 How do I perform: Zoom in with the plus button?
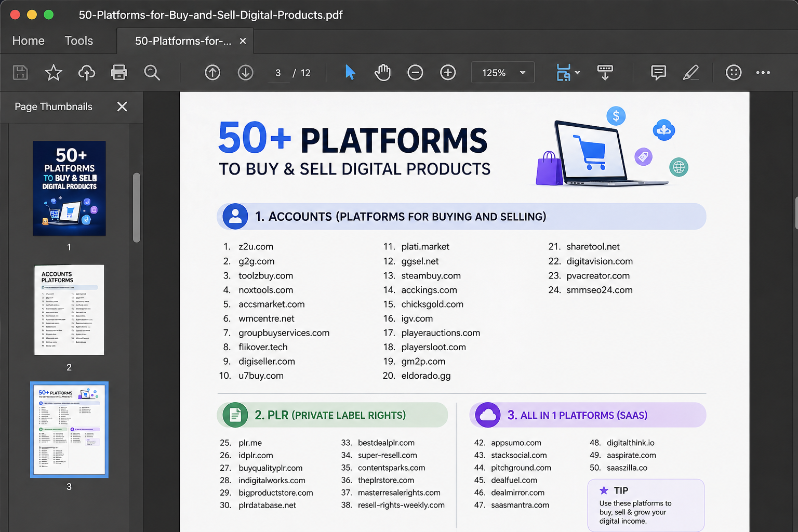pyautogui.click(x=448, y=73)
